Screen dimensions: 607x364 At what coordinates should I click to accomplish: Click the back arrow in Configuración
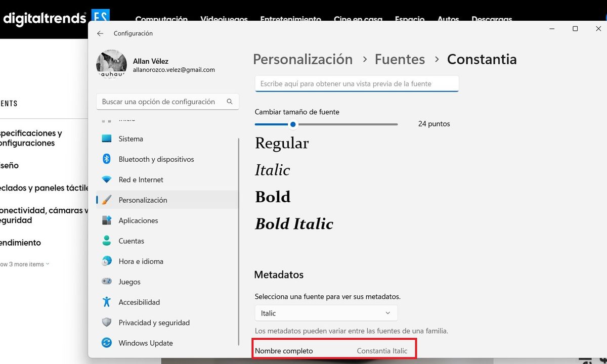[x=100, y=33]
